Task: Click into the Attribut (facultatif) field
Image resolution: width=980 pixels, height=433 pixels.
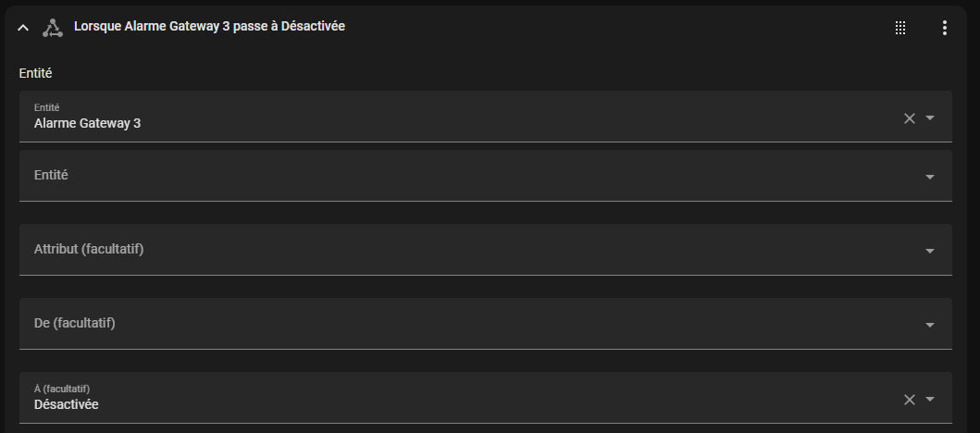Action: [x=486, y=249]
